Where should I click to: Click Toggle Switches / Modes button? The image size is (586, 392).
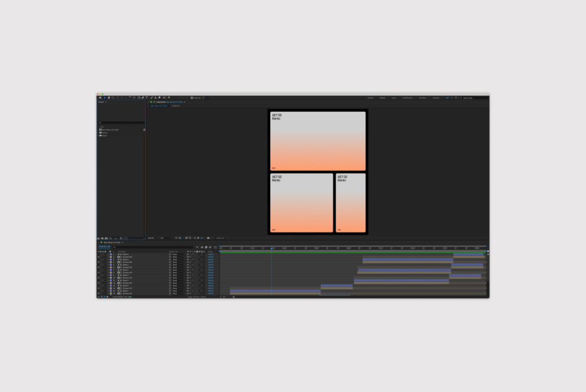(x=197, y=297)
